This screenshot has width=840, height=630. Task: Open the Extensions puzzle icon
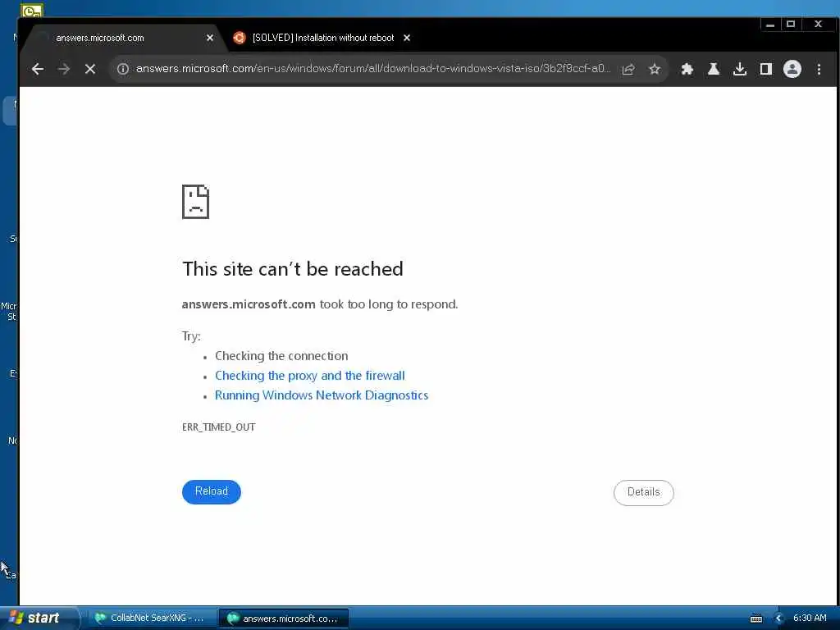pyautogui.click(x=687, y=69)
